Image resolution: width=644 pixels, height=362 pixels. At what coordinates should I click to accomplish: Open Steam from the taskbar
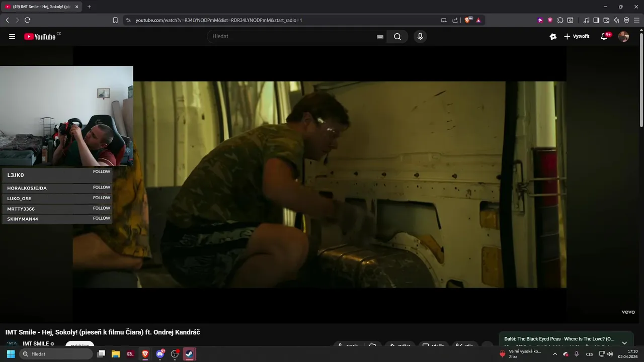(x=189, y=354)
